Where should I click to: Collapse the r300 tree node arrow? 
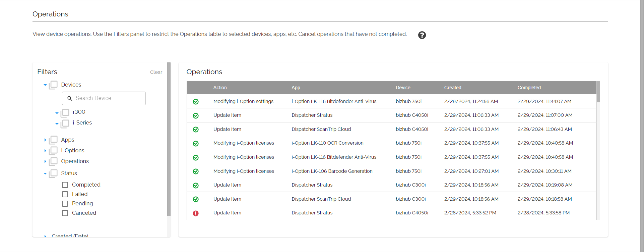click(x=57, y=113)
